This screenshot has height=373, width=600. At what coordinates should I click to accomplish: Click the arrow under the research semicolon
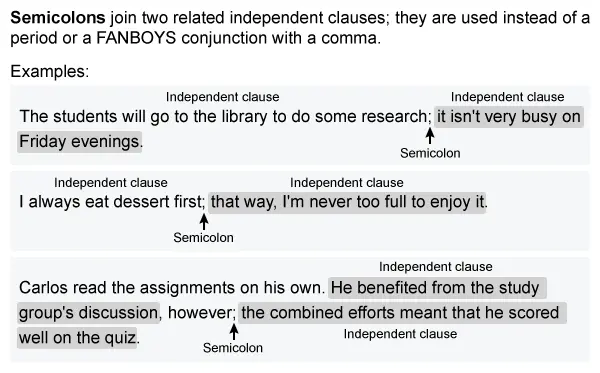coord(430,136)
